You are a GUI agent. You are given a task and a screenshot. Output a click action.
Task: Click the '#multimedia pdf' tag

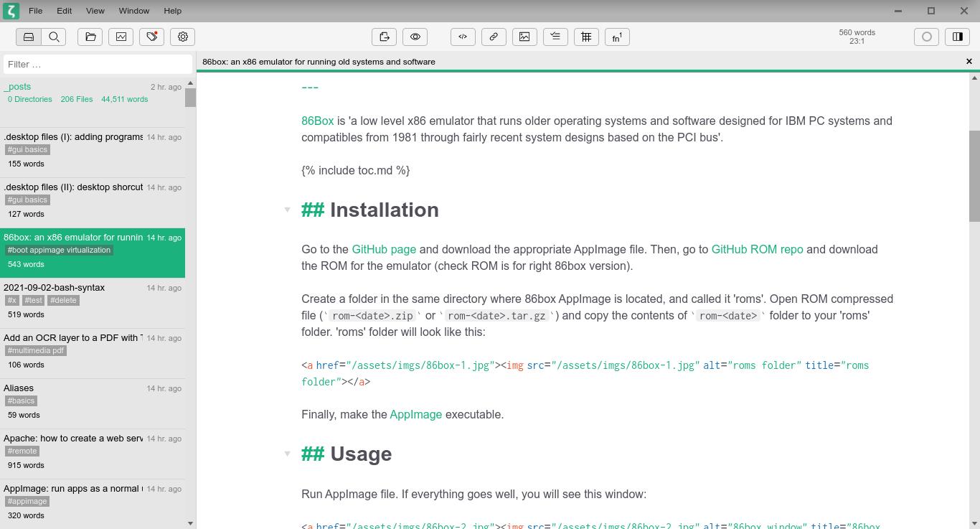(36, 351)
